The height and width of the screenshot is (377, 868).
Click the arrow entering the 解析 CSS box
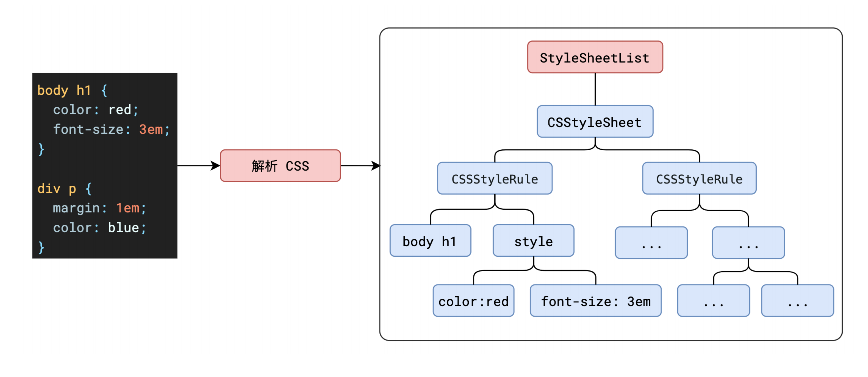199,166
